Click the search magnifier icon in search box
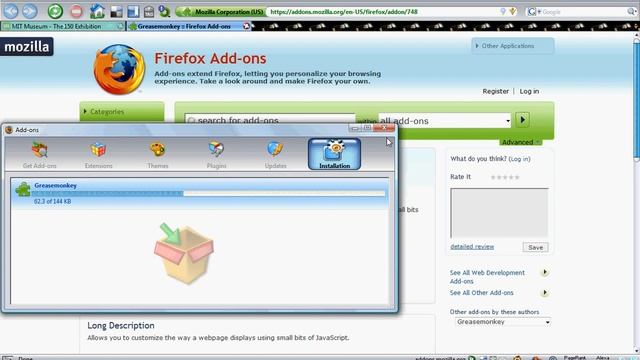Viewport: 640px width, 360px height. [632, 12]
